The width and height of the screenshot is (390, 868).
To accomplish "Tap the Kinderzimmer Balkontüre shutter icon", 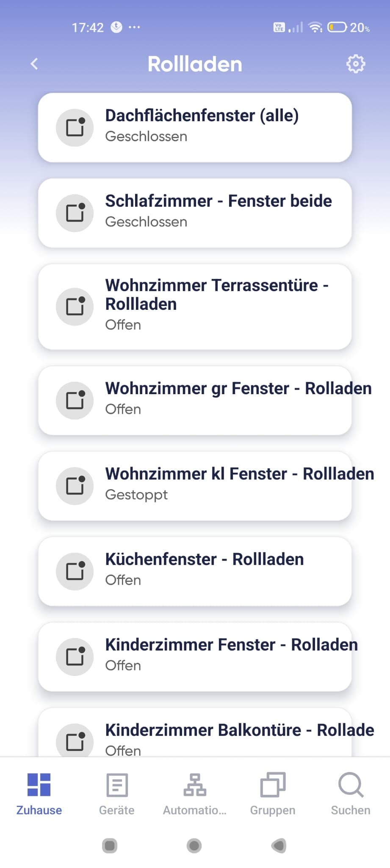I will (75, 740).
